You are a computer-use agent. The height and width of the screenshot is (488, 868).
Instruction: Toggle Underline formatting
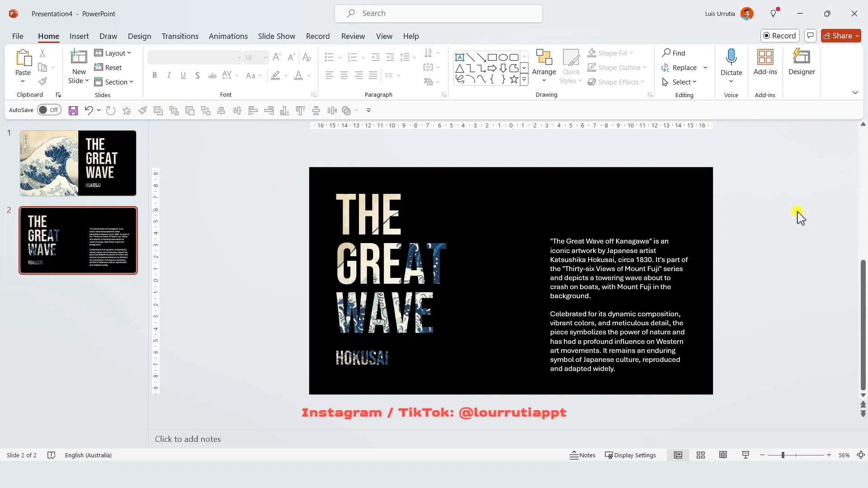pyautogui.click(x=183, y=75)
